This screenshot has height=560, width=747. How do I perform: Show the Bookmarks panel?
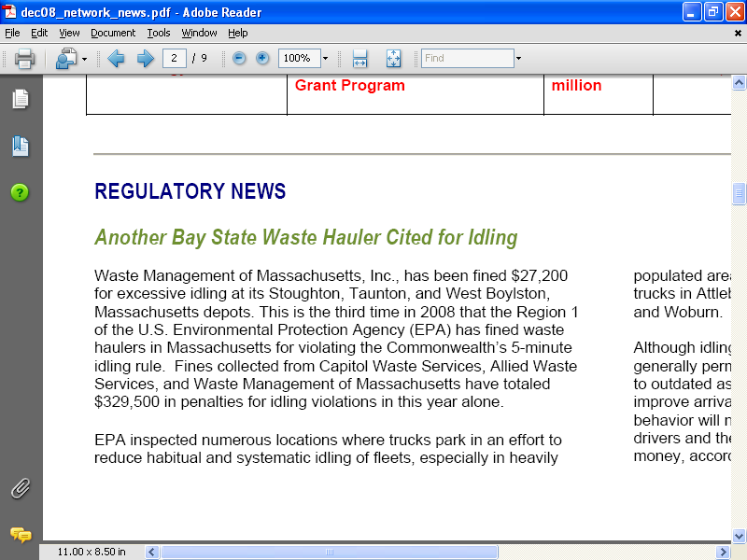coord(21,147)
